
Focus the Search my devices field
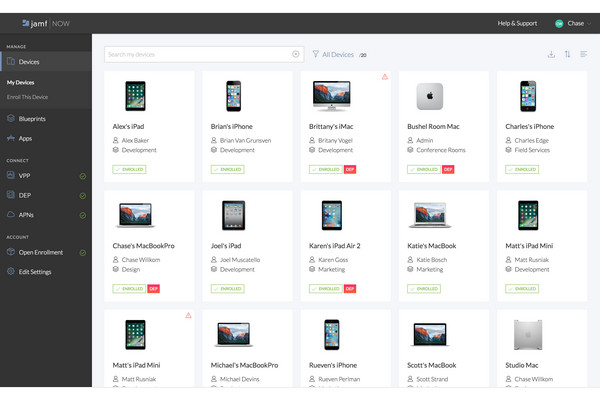(204, 54)
